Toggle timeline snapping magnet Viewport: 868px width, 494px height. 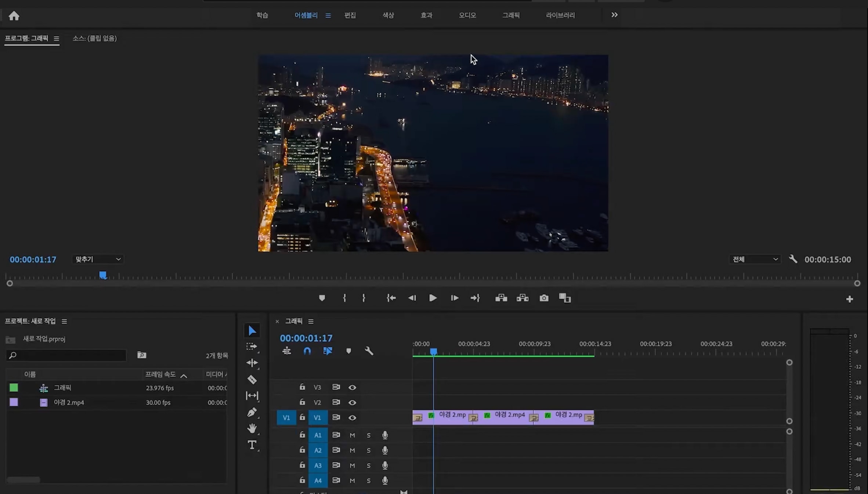[307, 351]
